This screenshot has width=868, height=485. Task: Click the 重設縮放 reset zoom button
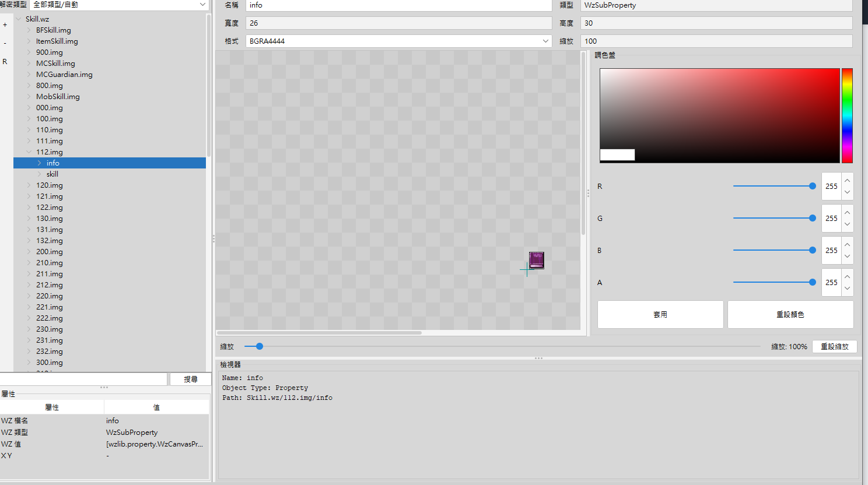[x=834, y=346]
